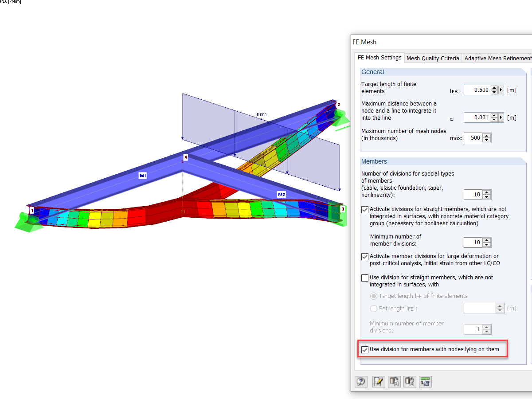Open the Adaptive Mesh Refinement tab
The height and width of the screenshot is (399, 532).
[x=497, y=58]
